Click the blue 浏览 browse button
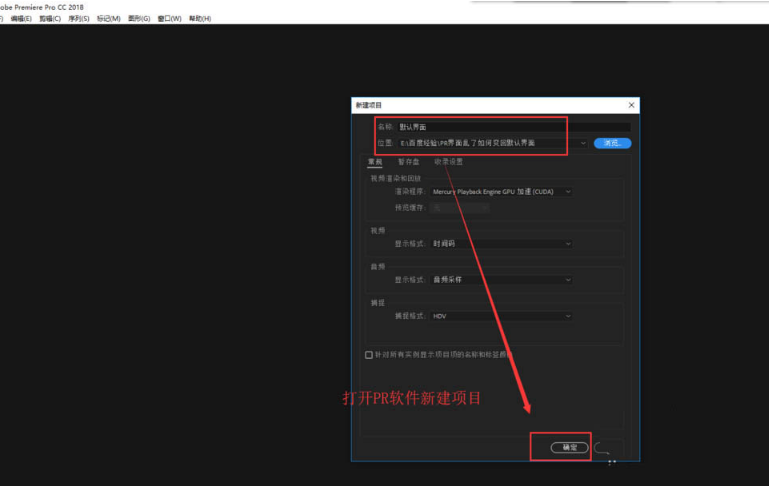The height and width of the screenshot is (486, 769). pyautogui.click(x=612, y=143)
